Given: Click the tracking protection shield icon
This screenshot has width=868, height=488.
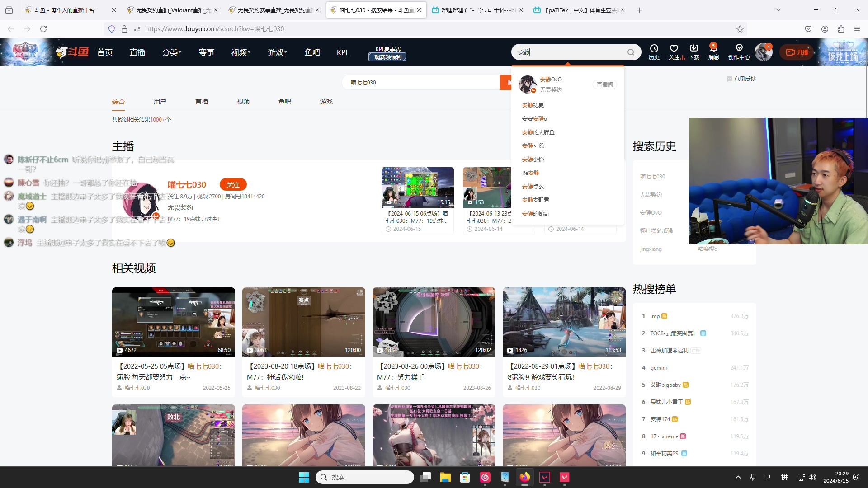Looking at the screenshot, I should (112, 29).
